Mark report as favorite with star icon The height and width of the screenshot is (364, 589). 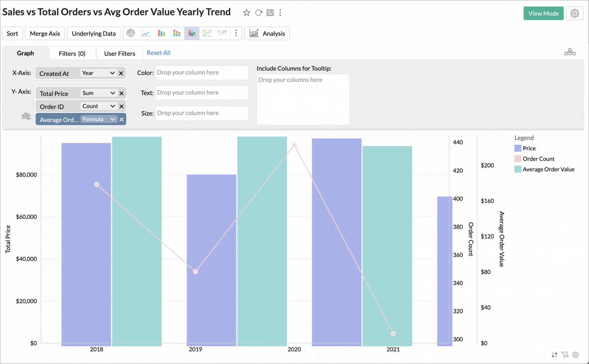click(x=246, y=13)
